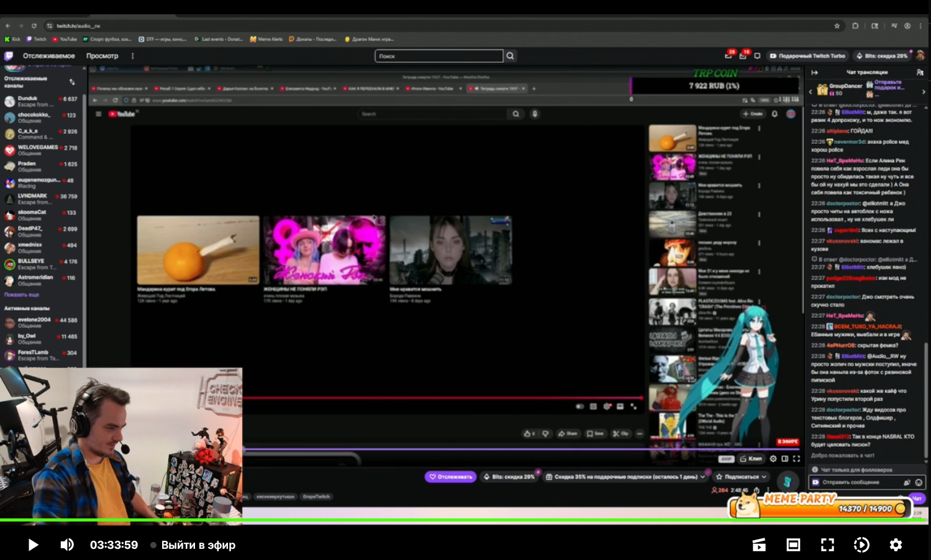Viewport: 931px width, 560px height.
Task: Open the playback speed control icon
Action: click(861, 545)
